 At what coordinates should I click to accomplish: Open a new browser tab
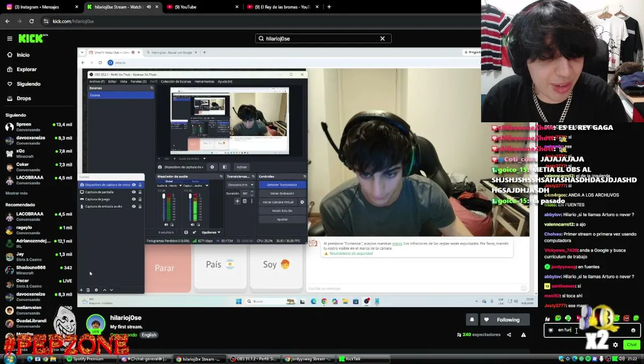pyautogui.click(x=329, y=7)
